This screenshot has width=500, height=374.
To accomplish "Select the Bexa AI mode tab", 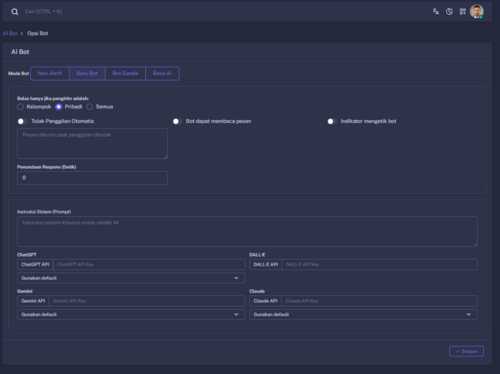I will (x=162, y=73).
